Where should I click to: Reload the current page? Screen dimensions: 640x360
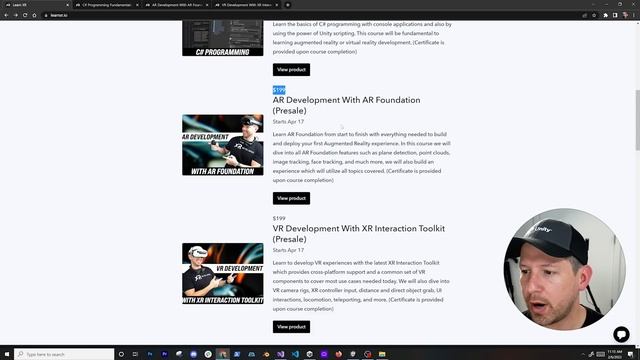[25, 15]
